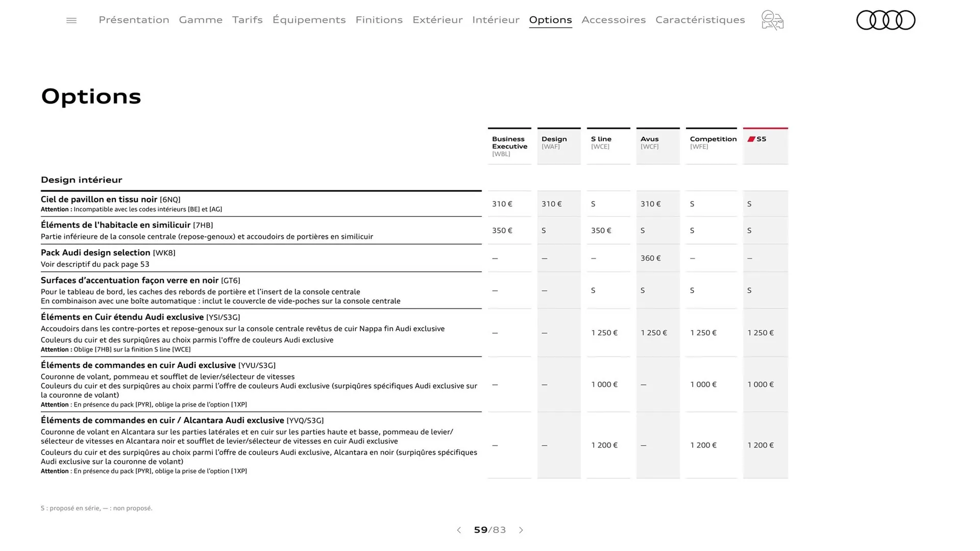Click the Design intérieur section heading
Viewport: 980px width, 551px height.
pos(82,180)
